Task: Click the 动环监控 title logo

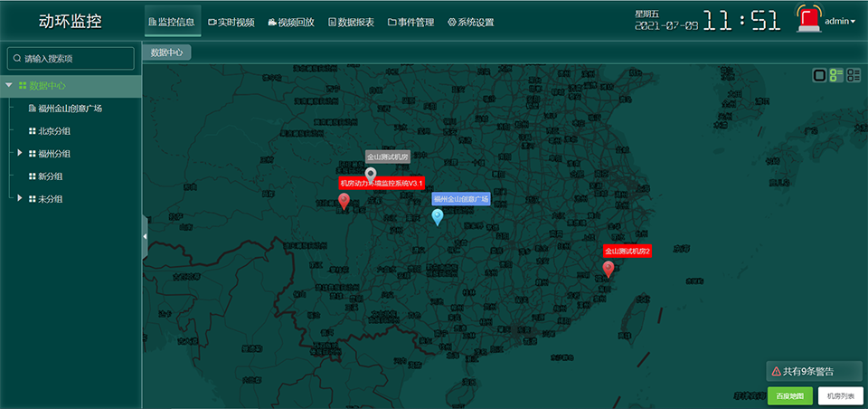Action: (x=71, y=22)
